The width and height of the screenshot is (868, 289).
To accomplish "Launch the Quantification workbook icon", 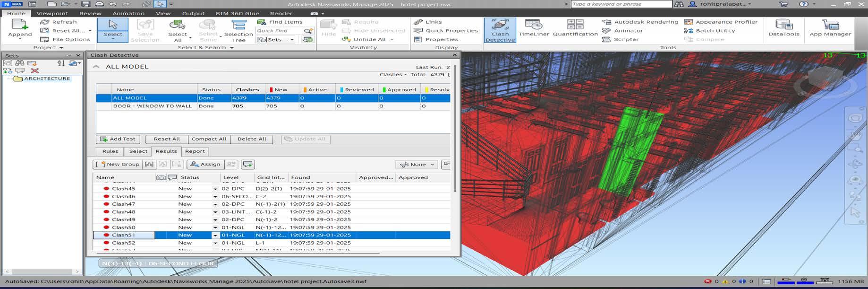I will pos(575,28).
